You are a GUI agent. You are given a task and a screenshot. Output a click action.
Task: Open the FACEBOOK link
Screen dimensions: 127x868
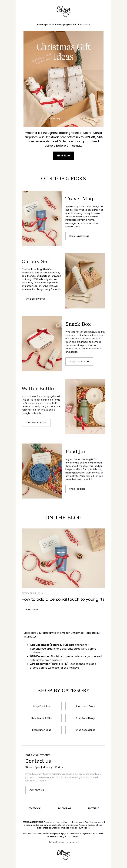click(34, 808)
